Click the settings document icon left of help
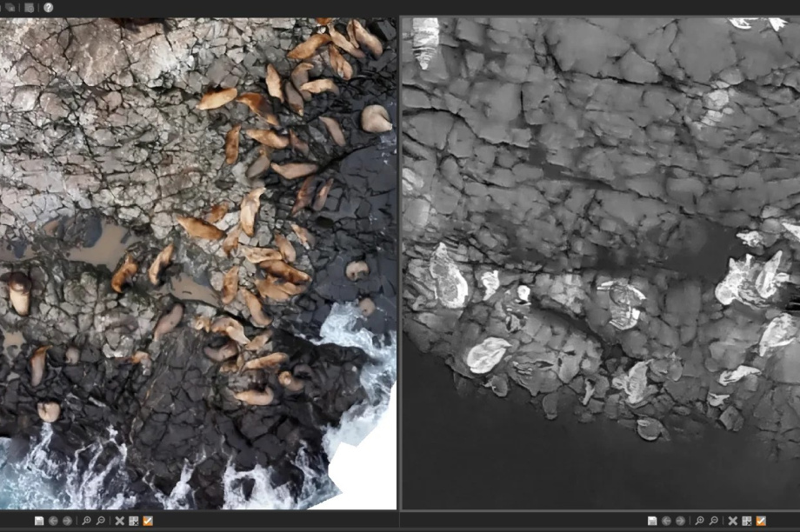 [x=29, y=8]
